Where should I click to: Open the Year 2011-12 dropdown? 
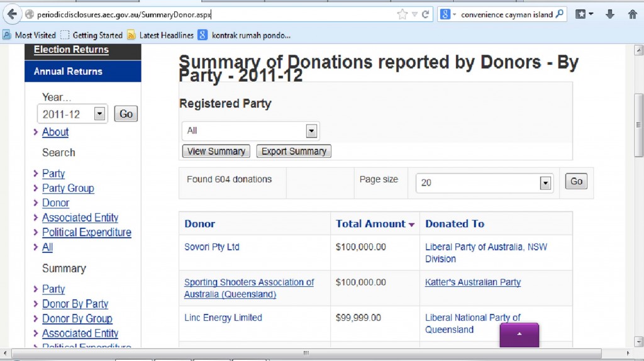click(x=72, y=114)
